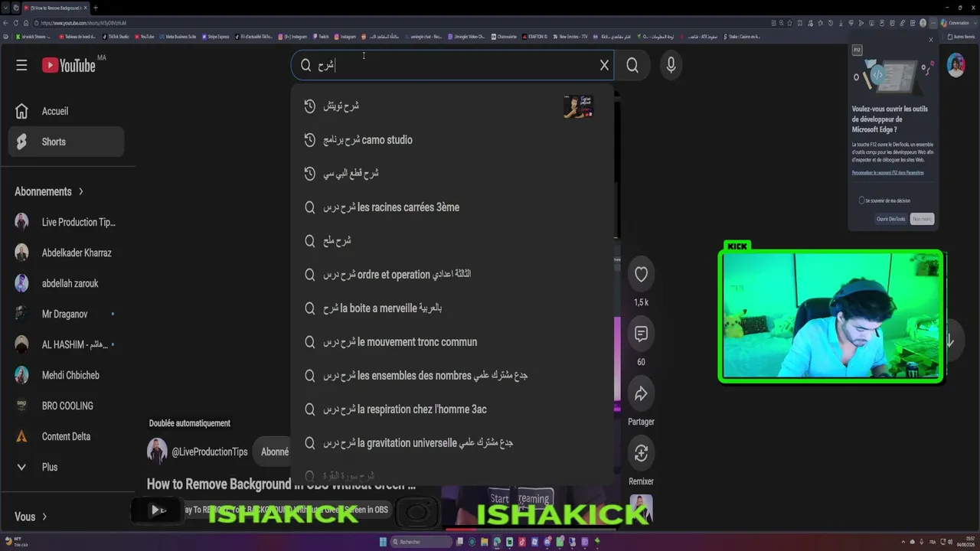
Task: Share the Short via Partager arrow
Action: click(641, 393)
